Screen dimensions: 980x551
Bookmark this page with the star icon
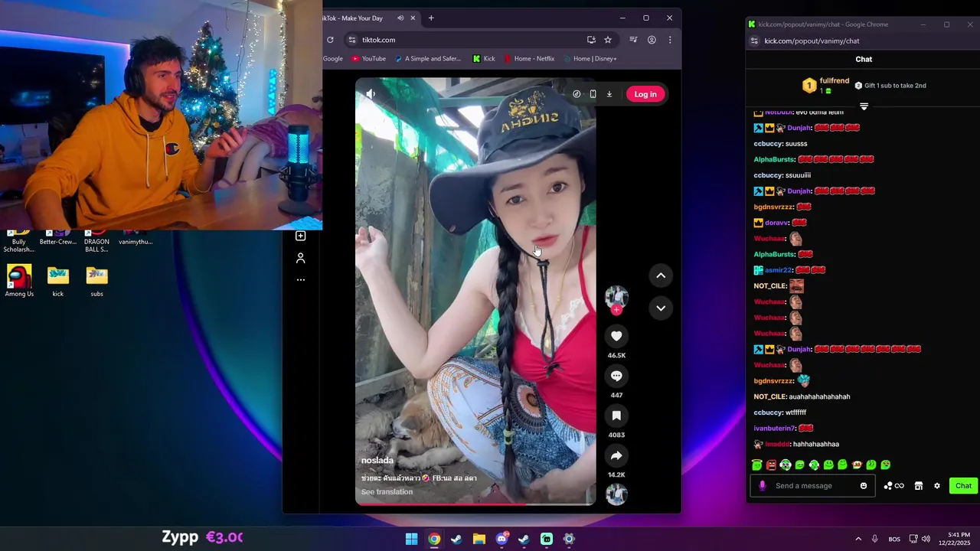pyautogui.click(x=608, y=40)
